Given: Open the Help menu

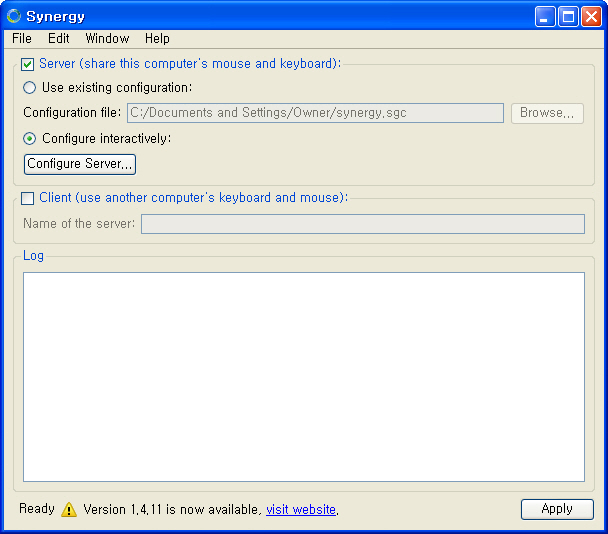Looking at the screenshot, I should click(x=157, y=38).
